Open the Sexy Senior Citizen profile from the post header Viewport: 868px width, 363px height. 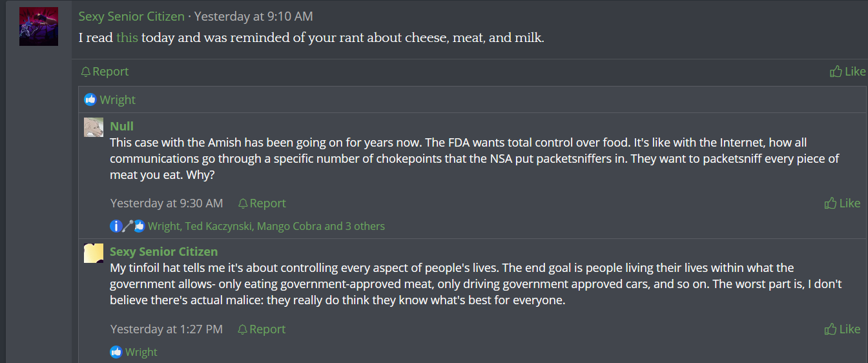pos(131,16)
